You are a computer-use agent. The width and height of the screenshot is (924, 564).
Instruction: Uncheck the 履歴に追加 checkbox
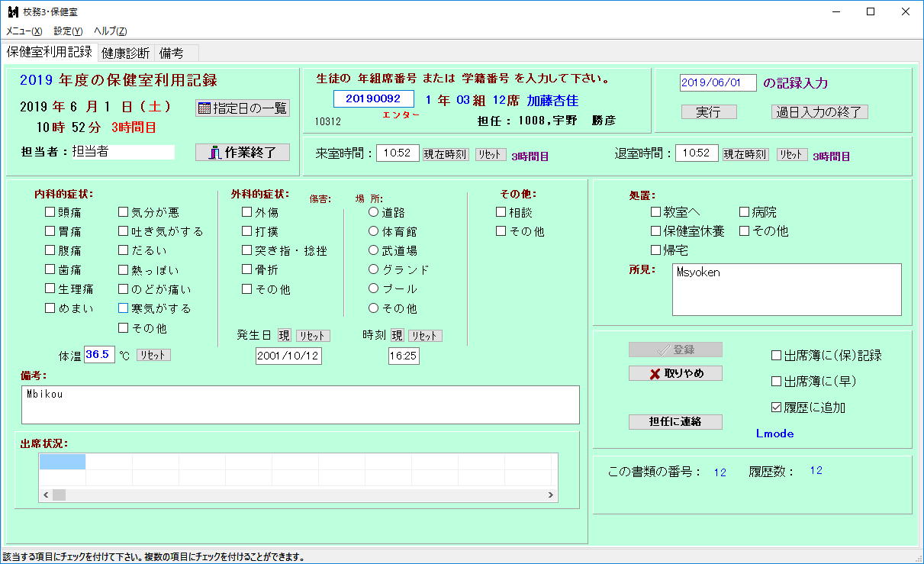pos(777,408)
